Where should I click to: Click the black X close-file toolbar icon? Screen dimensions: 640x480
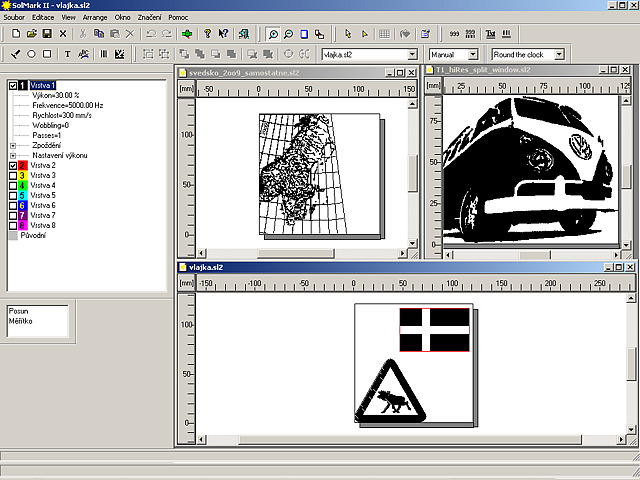coord(63,33)
